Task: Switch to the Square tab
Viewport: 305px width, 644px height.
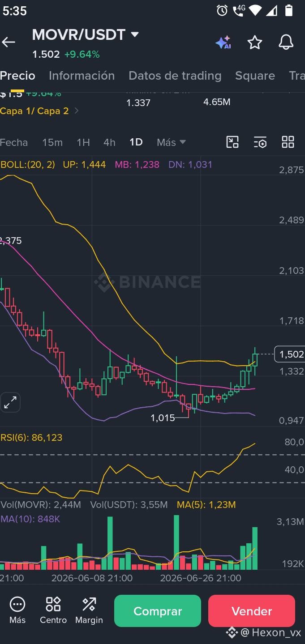Action: pyautogui.click(x=255, y=76)
